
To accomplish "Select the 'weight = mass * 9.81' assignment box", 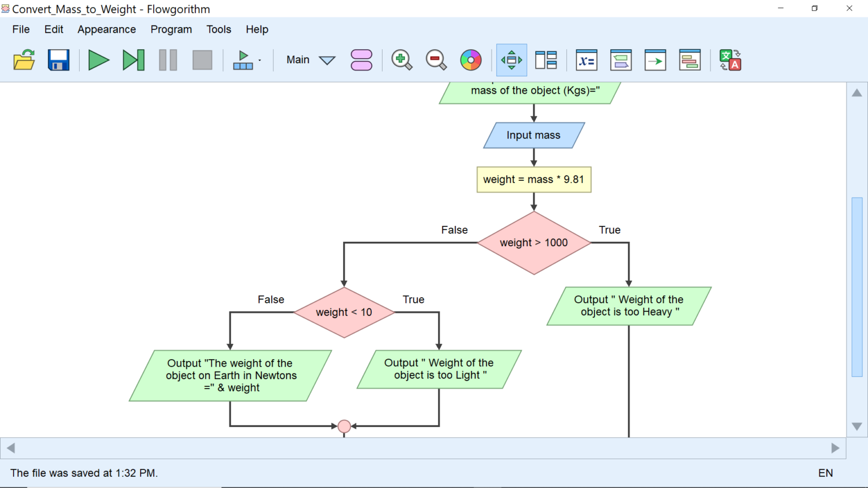I will [x=534, y=180].
